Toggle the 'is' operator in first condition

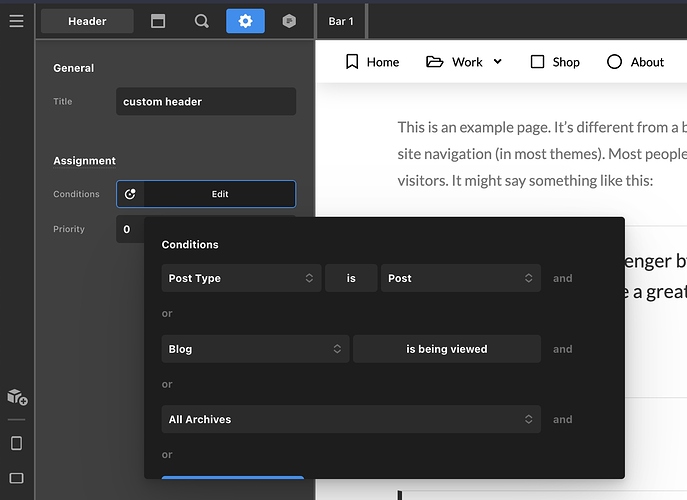(x=351, y=278)
